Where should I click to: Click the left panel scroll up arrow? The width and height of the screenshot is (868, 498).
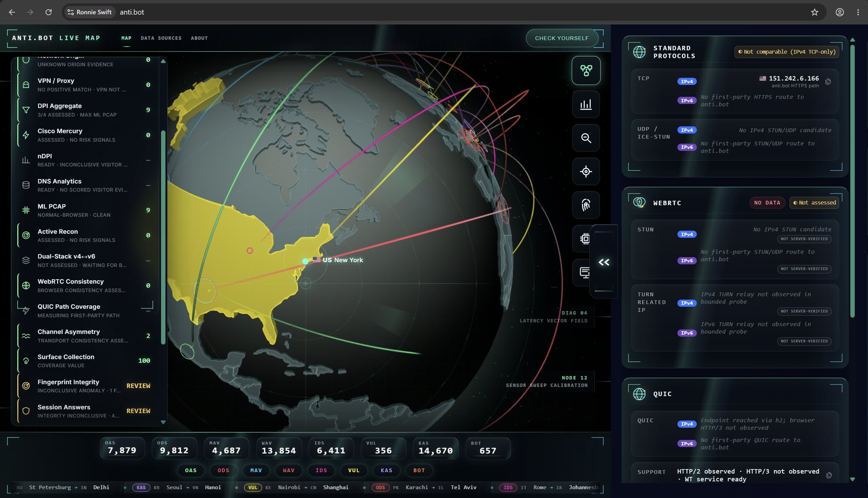point(163,61)
